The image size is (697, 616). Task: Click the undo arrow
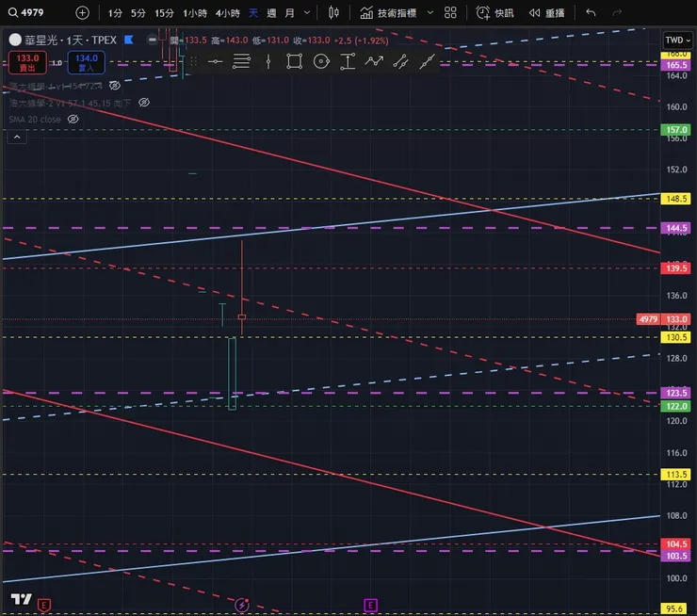tap(591, 12)
